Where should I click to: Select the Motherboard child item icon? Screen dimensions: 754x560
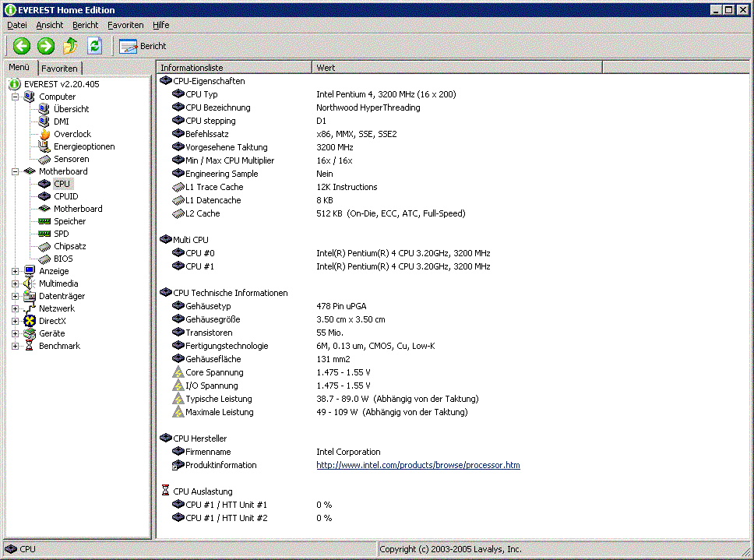(44, 209)
